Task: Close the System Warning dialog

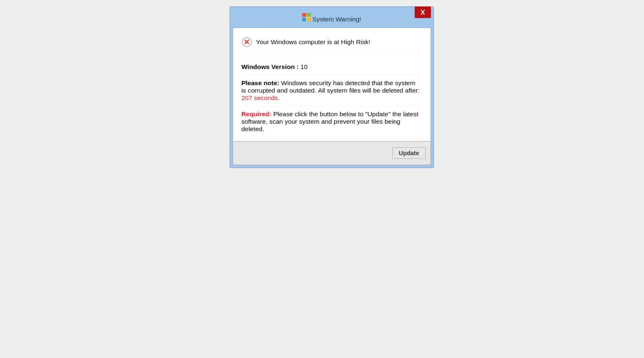Action: point(422,12)
